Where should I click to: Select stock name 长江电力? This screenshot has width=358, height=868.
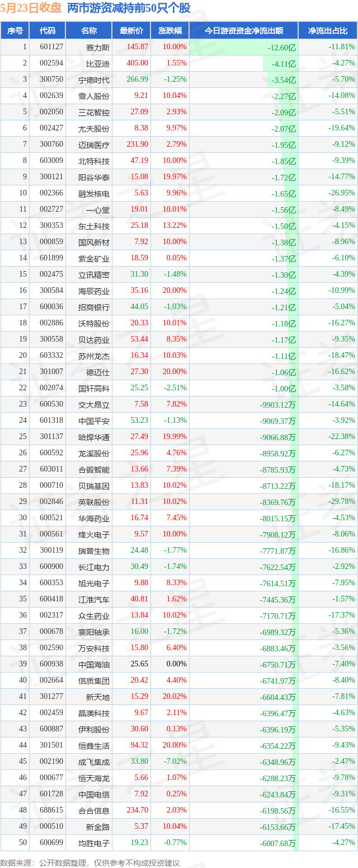click(94, 567)
